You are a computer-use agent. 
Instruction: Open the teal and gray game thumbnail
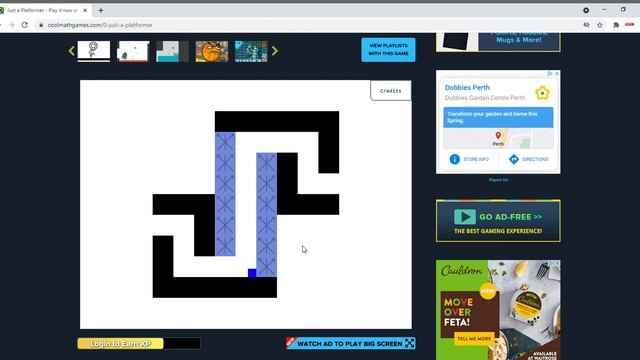click(172, 51)
